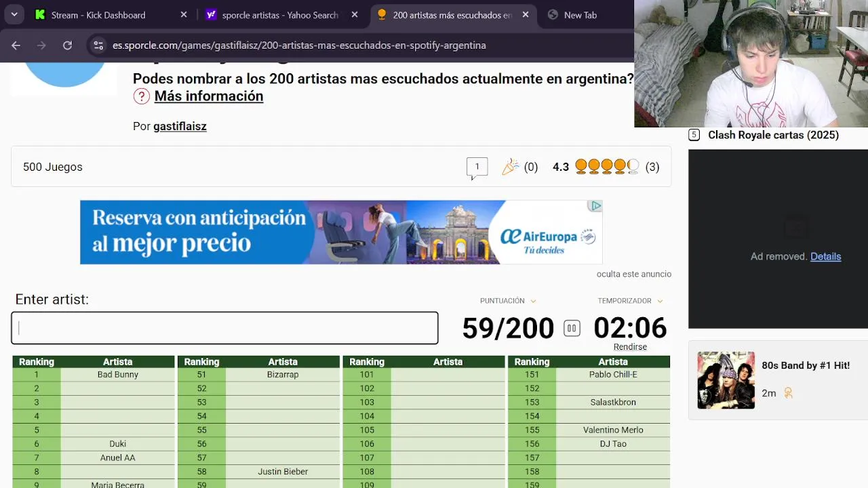Close the 200 artistas Sporcle tab
The image size is (868, 488).
(x=526, y=15)
